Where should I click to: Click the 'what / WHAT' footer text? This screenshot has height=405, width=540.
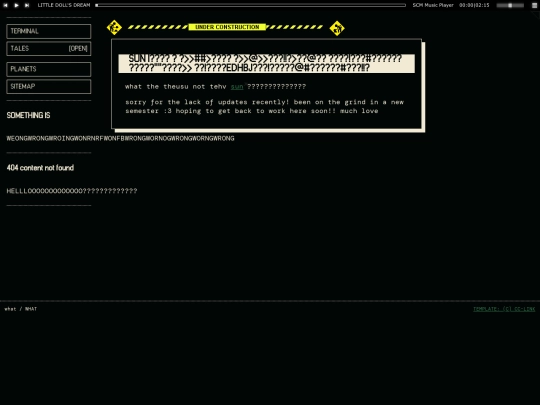click(x=21, y=309)
